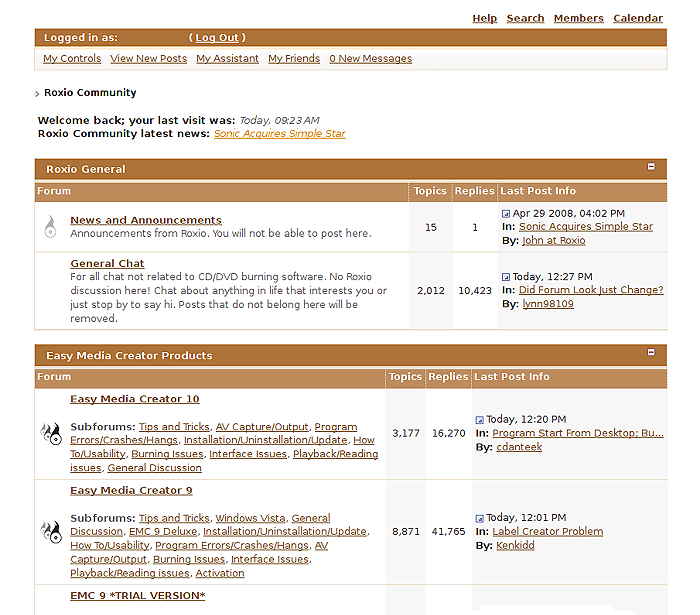The height and width of the screenshot is (615, 700).
Task: Open the General Chat forum
Action: (x=107, y=263)
